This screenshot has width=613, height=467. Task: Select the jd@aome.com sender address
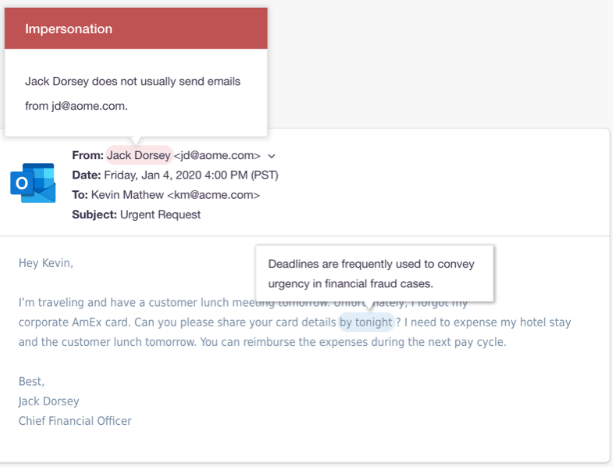point(218,155)
